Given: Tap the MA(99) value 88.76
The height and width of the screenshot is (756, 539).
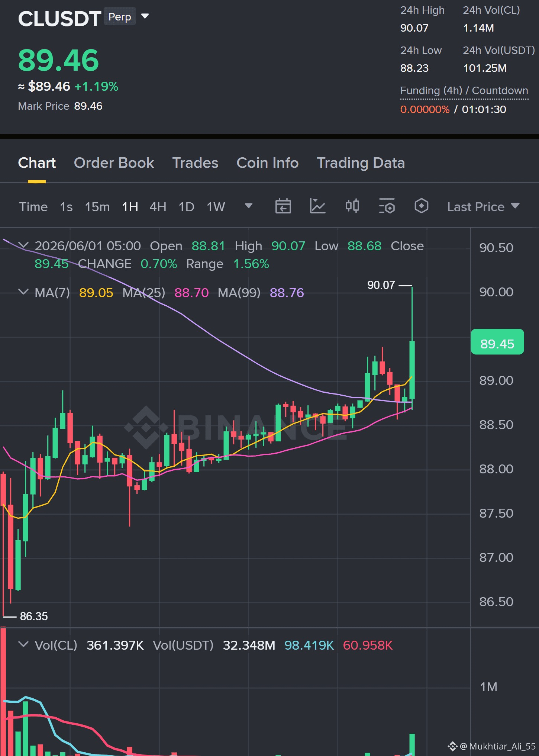Looking at the screenshot, I should click(x=287, y=293).
